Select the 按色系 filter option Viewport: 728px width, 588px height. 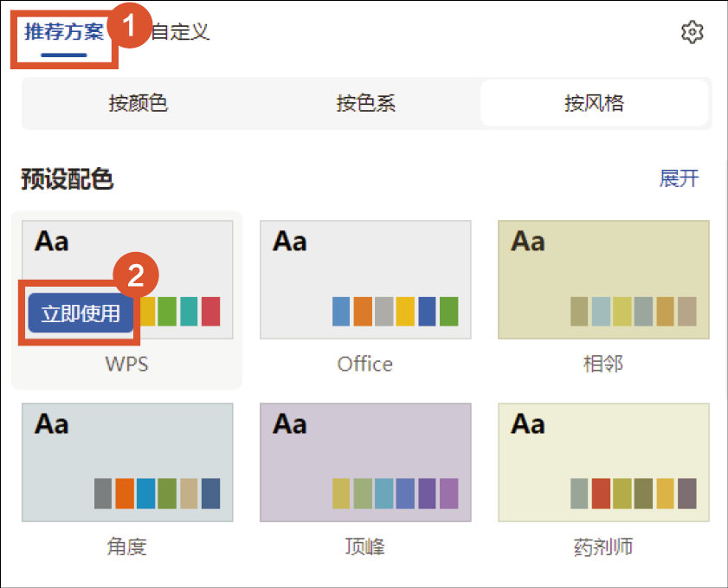pyautogui.click(x=365, y=104)
